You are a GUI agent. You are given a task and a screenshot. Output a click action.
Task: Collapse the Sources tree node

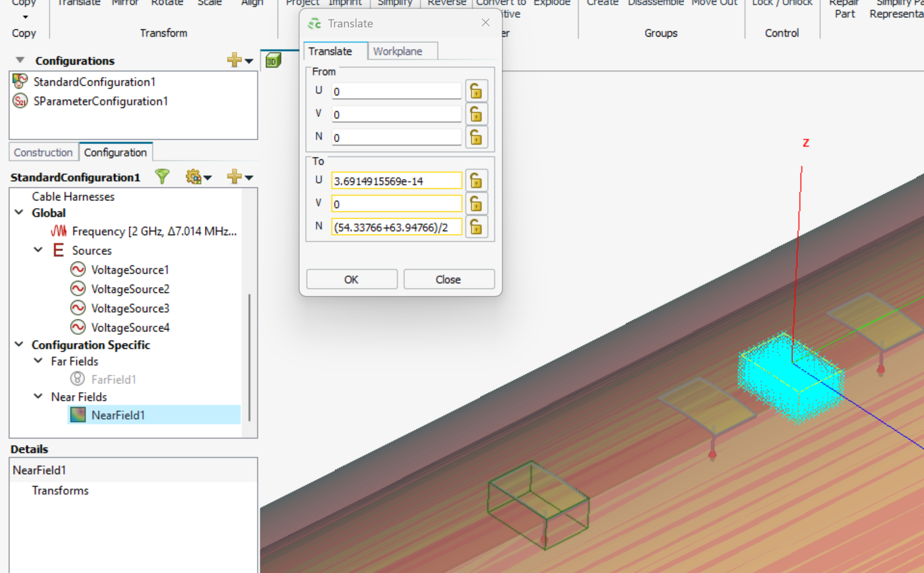(x=38, y=250)
